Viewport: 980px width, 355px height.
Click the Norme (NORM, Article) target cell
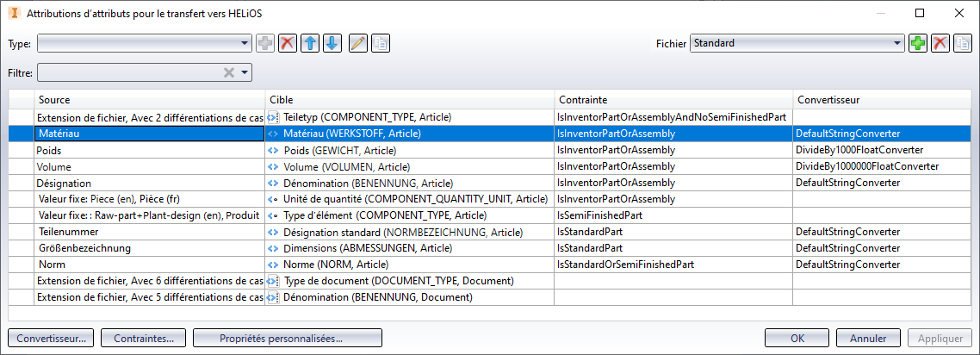point(409,265)
